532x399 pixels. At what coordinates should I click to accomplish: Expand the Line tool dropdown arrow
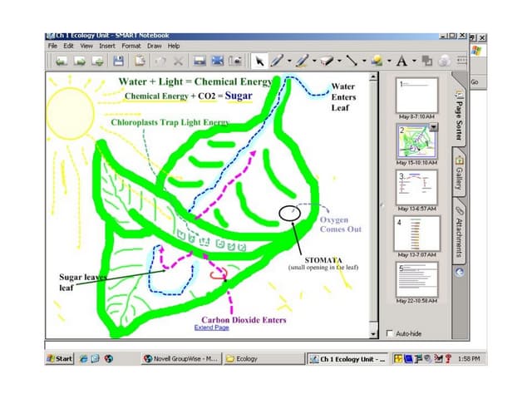[x=363, y=61]
